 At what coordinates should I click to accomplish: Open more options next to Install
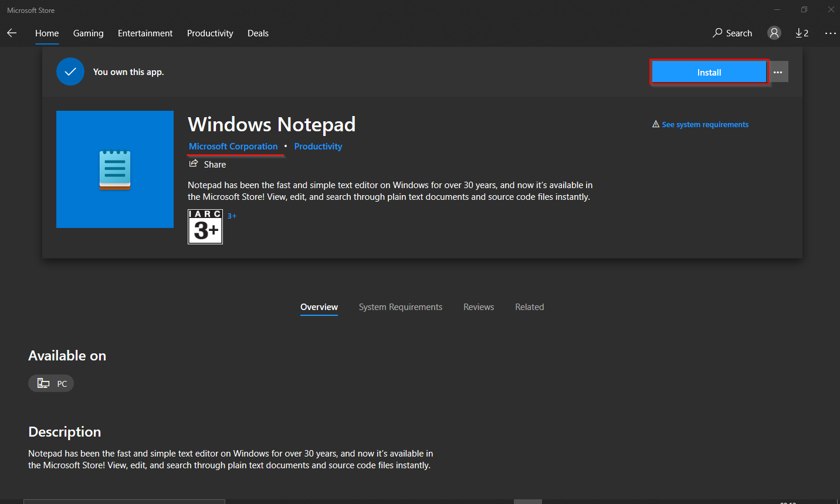778,72
